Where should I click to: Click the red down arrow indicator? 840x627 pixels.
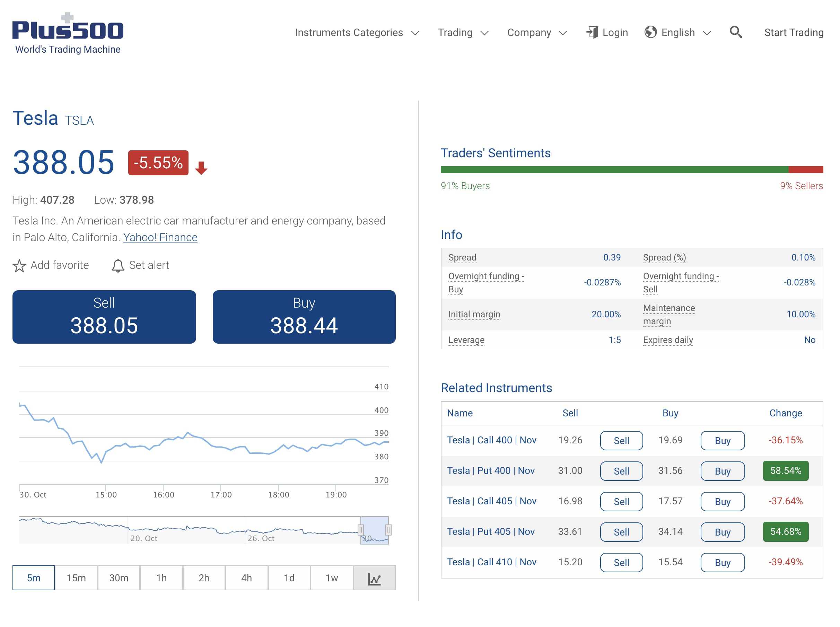(201, 167)
